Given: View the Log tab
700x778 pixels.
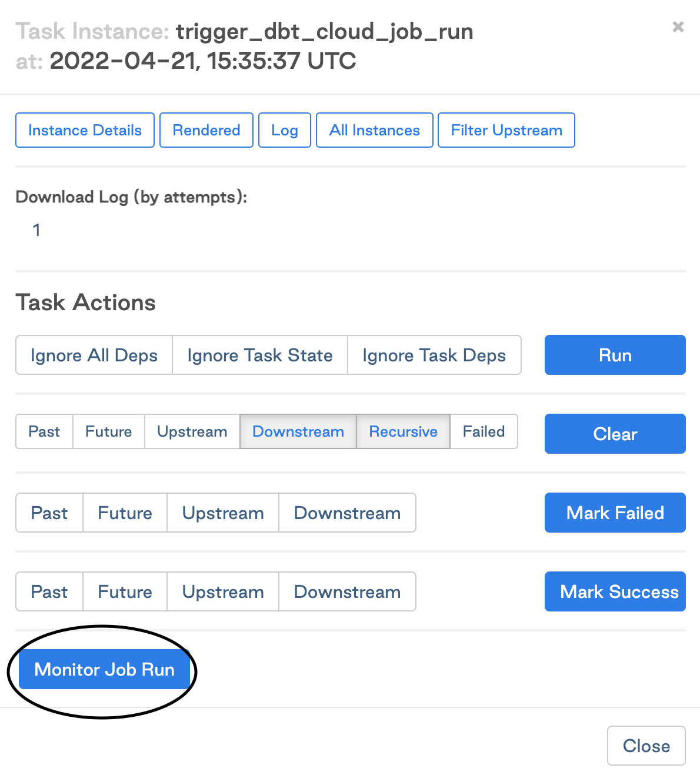Looking at the screenshot, I should pos(284,129).
